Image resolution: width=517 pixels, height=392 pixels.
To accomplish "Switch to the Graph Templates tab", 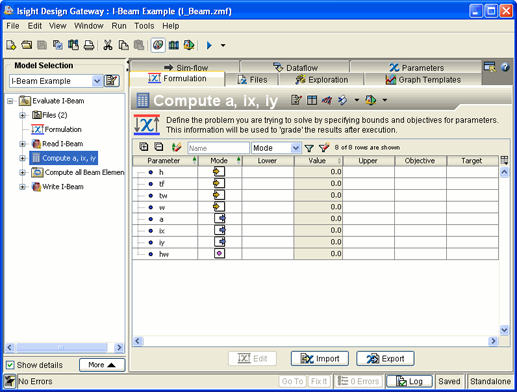I will click(x=423, y=80).
